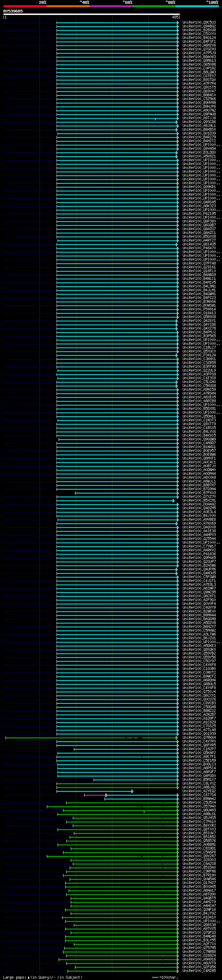The image size is (222, 980).
Task: Click label UniRef100_A9CTF1
Action: pyautogui.click(x=199, y=756)
